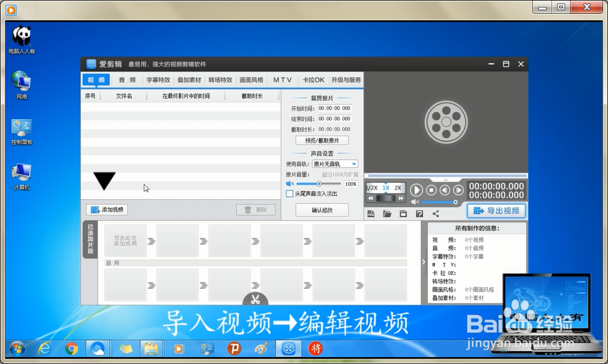The image size is (608, 364).
Task: Open the 电脑人人有 panda desktop icon
Action: [x=21, y=39]
